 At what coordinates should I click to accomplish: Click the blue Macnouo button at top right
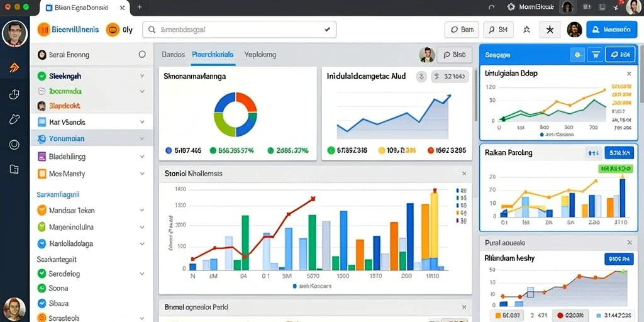point(611,30)
